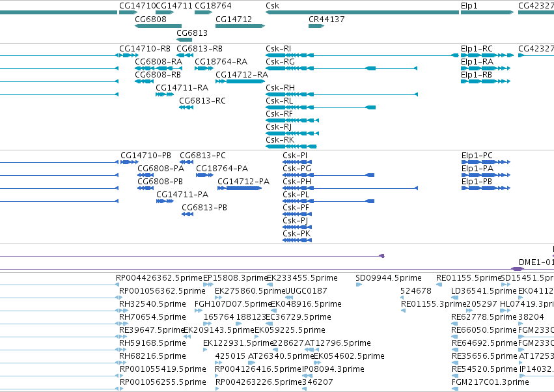This screenshot has height=392, width=554.
Task: Click the UUGC0187 EST entry
Action: pos(306,291)
